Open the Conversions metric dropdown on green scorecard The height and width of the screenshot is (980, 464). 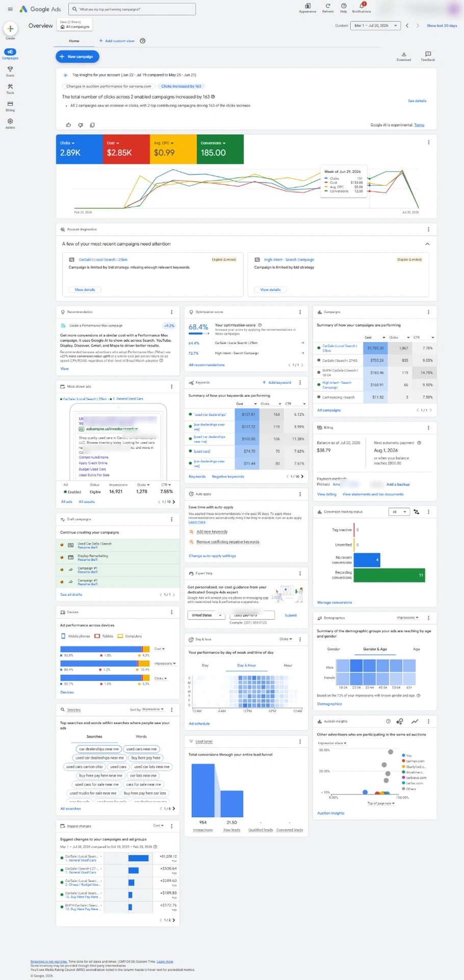coord(213,143)
